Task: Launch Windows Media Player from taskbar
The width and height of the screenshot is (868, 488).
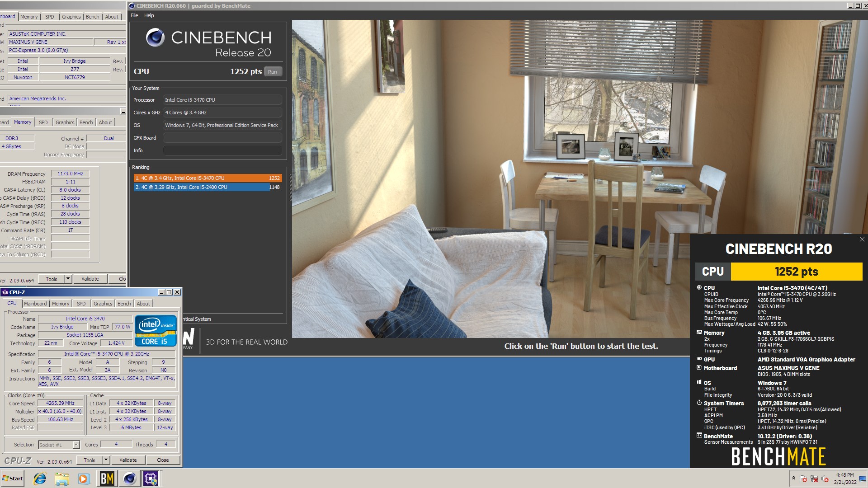Action: click(84, 479)
